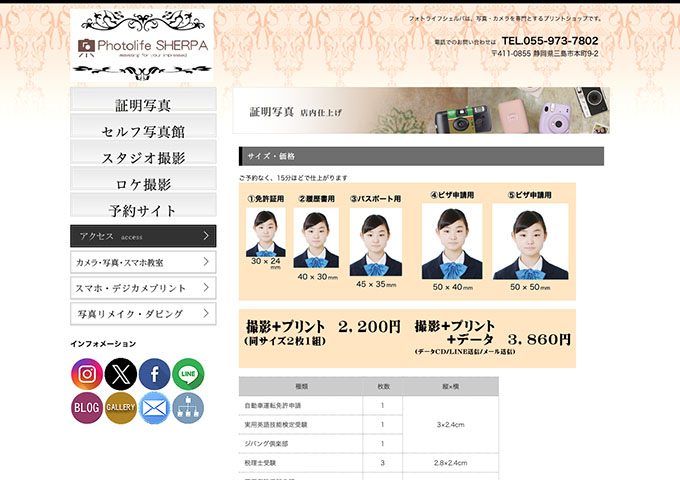Open the セルフ写真館 menu item
680x480 pixels.
(143, 130)
